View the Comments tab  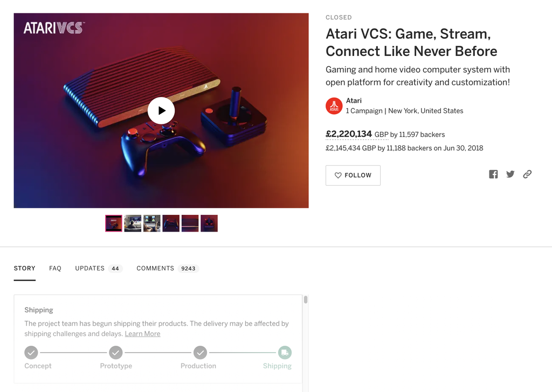[155, 268]
